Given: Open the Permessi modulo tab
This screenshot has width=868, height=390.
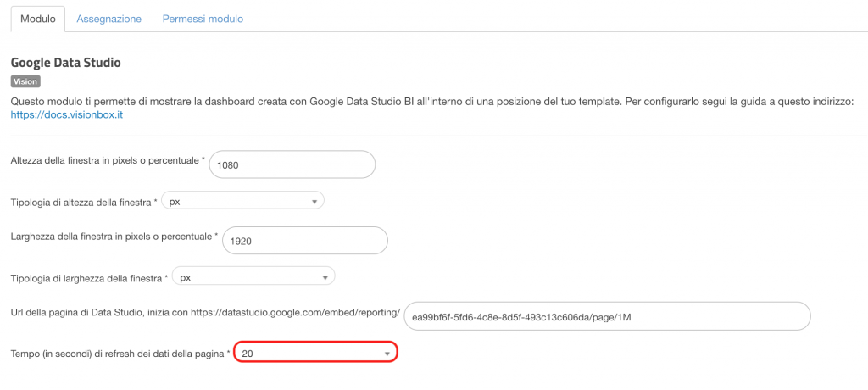Looking at the screenshot, I should coord(203,19).
